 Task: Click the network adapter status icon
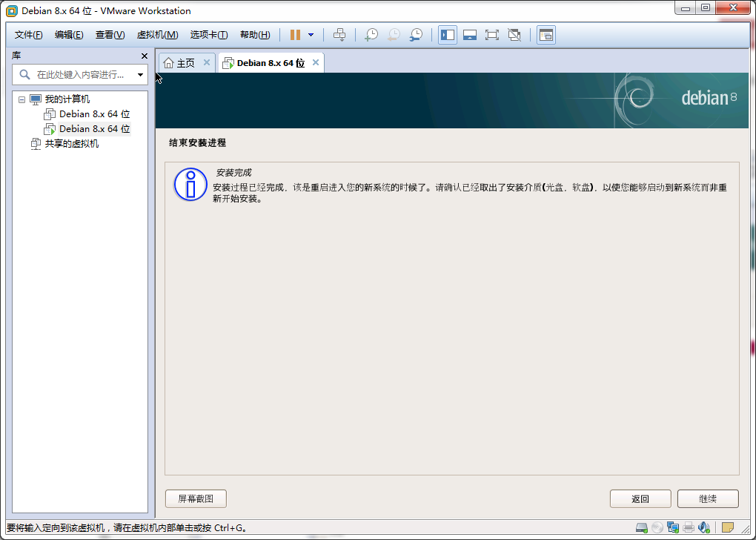click(672, 528)
